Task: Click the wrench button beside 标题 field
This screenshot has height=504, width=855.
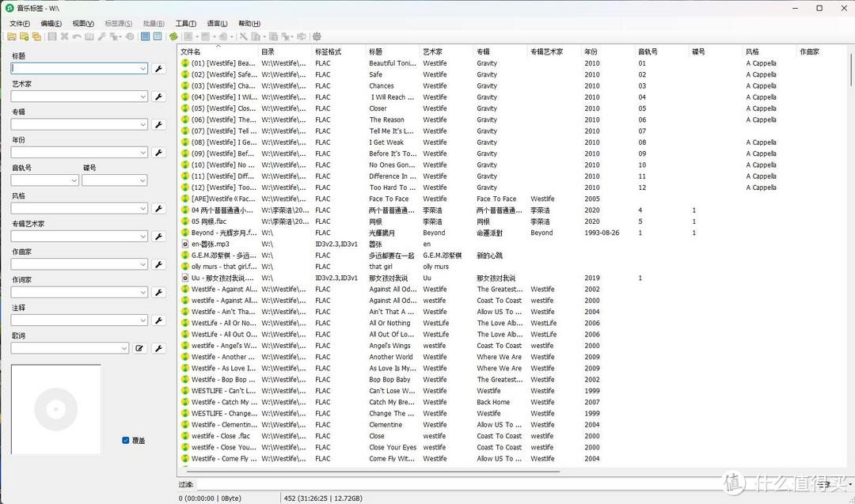Action: [158, 69]
